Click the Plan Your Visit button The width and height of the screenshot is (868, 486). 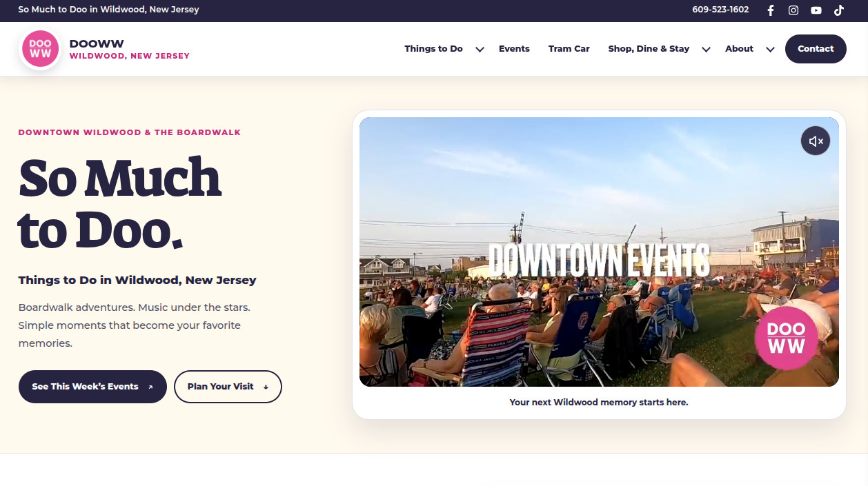tap(228, 387)
